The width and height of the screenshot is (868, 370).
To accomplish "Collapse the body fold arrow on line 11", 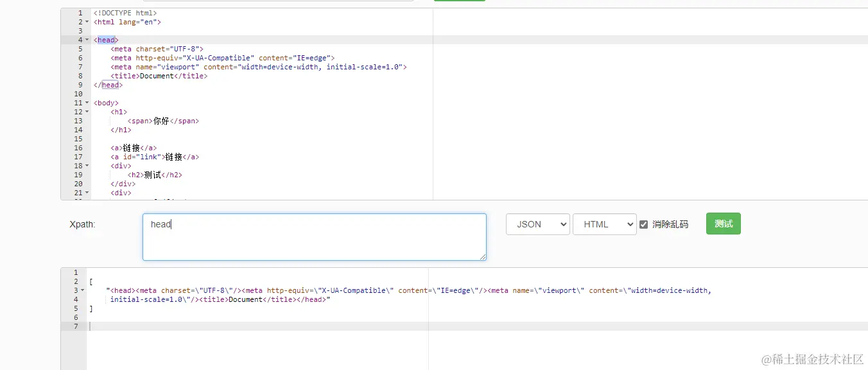I will (x=87, y=103).
